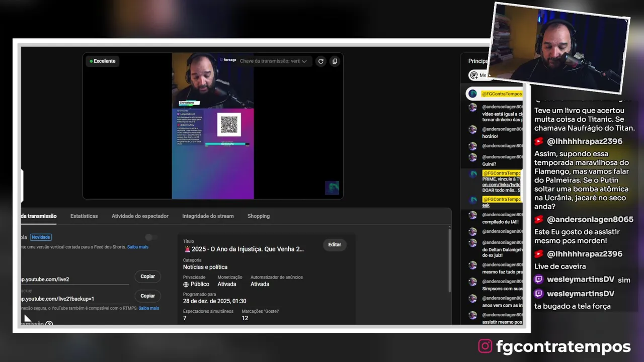The image size is (644, 362).
Task: Click the avatar beside 'Guiné?' chat message
Action: [472, 157]
